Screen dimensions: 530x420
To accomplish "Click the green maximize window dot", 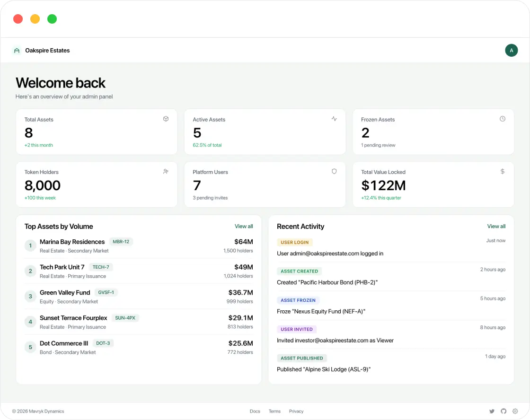I will click(x=52, y=19).
